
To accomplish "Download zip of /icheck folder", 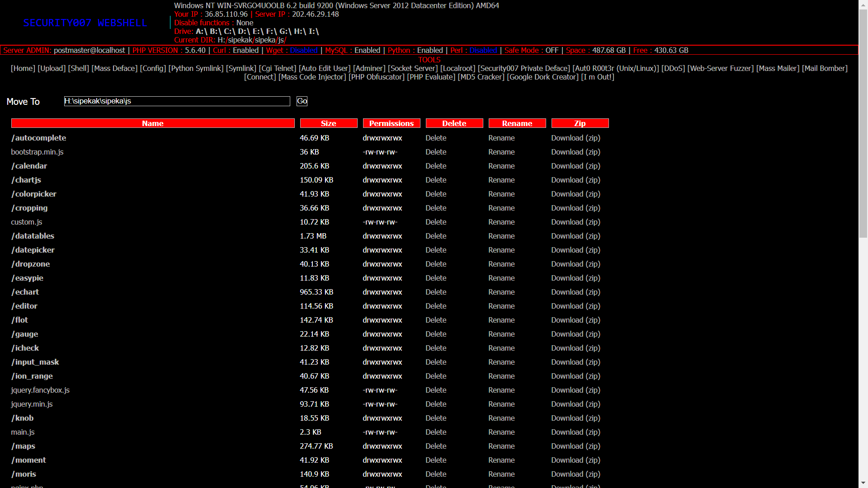I will [576, 348].
